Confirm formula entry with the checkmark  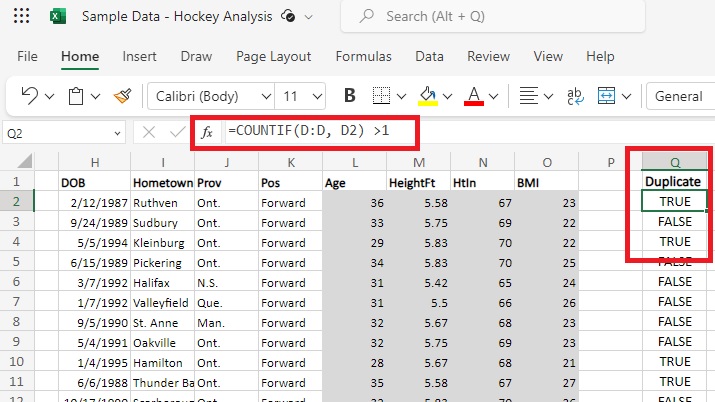click(x=177, y=133)
